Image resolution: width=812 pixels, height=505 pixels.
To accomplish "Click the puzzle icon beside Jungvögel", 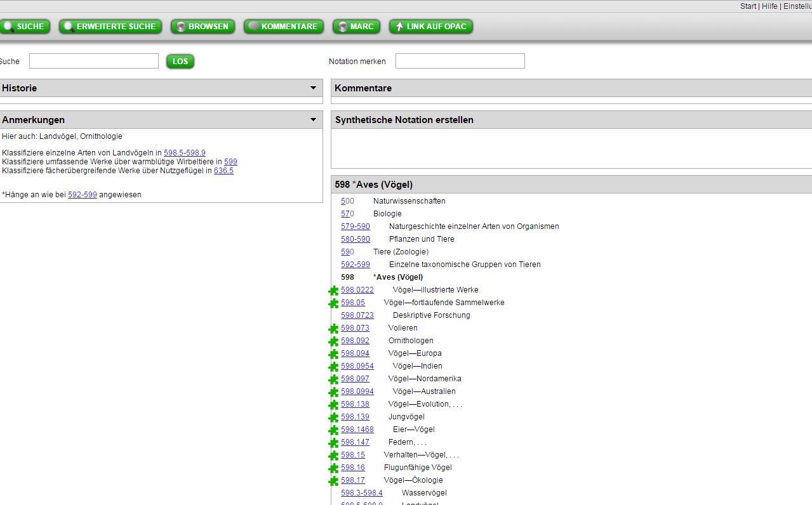I will click(333, 417).
